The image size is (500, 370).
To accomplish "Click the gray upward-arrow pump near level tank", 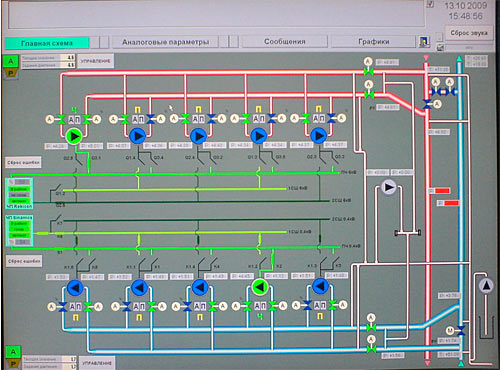I will tap(486, 286).
